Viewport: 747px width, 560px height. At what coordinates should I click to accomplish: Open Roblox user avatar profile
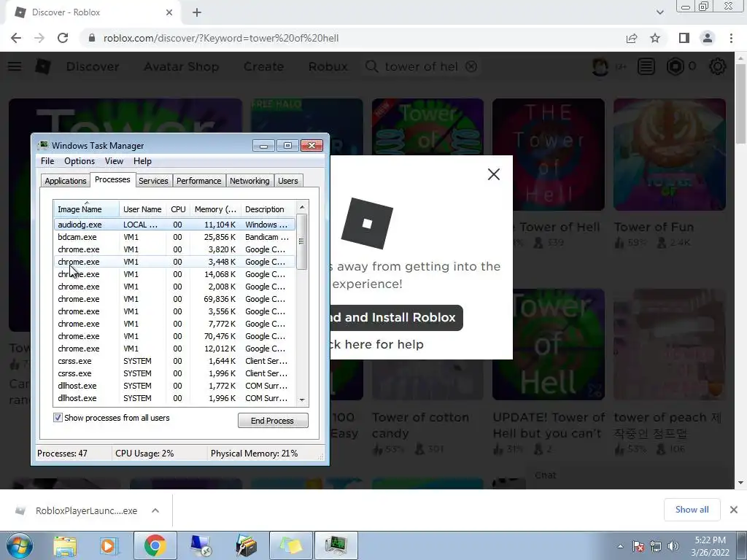pos(600,66)
